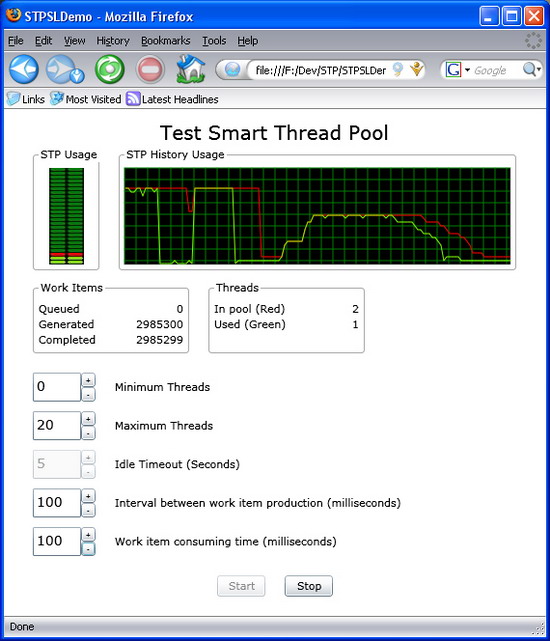Viewport: 550px width, 641px height.
Task: Click the work item consuming time field
Action: pyautogui.click(x=57, y=541)
